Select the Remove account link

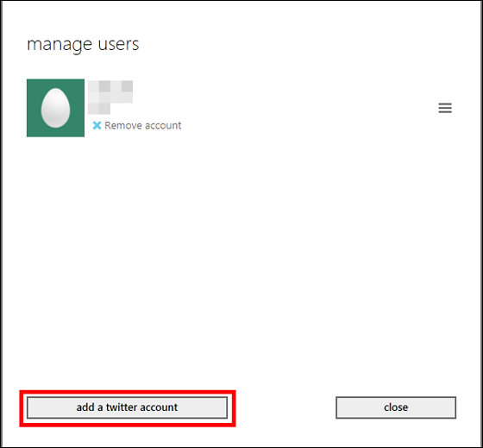142,125
